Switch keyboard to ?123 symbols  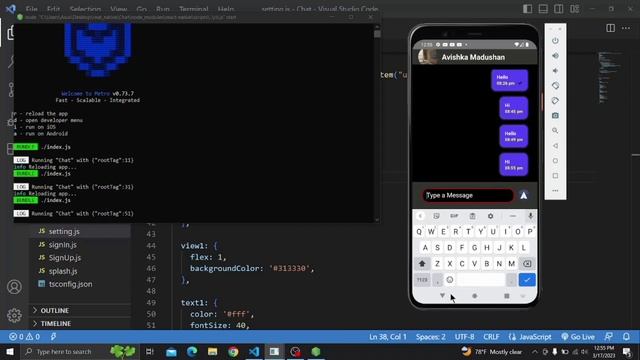(x=422, y=280)
